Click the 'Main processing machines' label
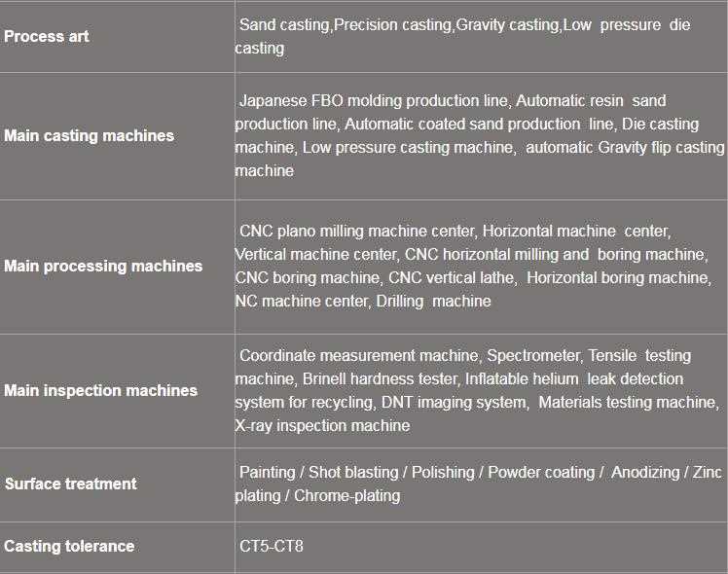The image size is (728, 574). point(103,266)
